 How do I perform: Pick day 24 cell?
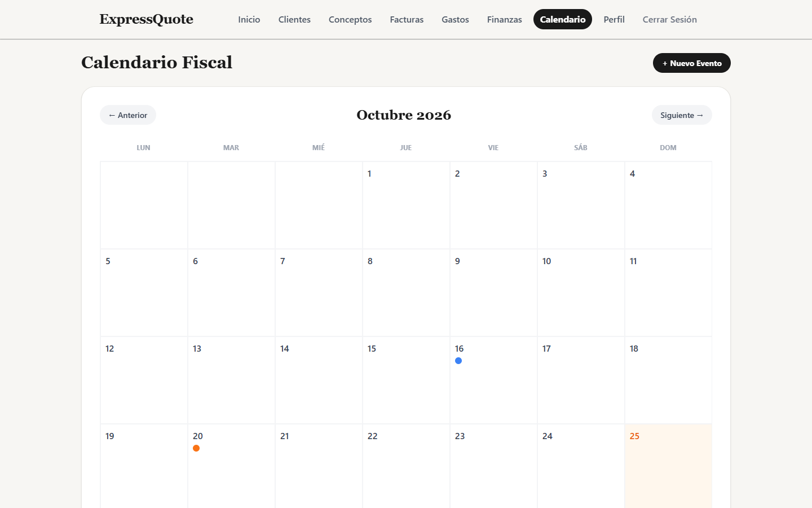[x=581, y=466]
